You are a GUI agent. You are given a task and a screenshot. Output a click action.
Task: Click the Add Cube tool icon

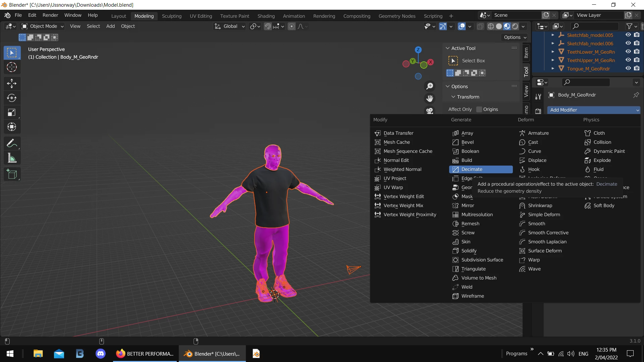click(12, 174)
